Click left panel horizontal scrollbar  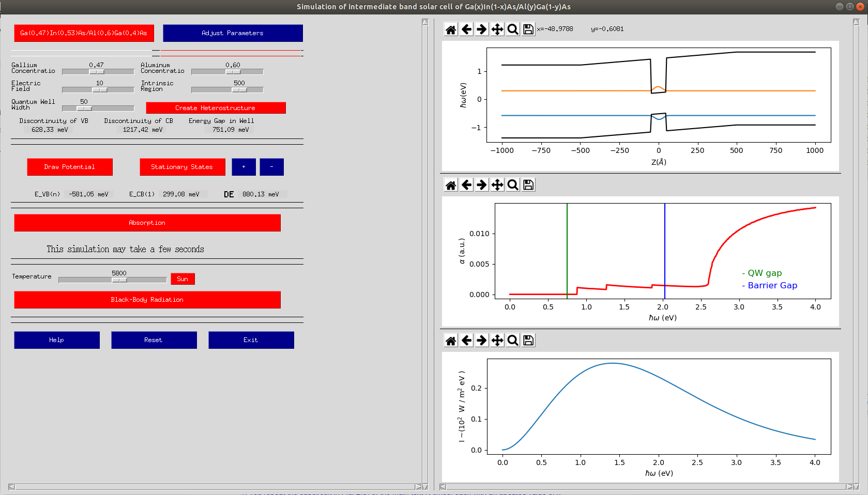coord(215,487)
